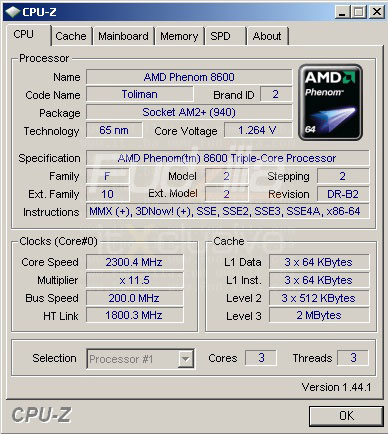This screenshot has width=388, height=434.
Task: Open the Mainboard tab
Action: 123,36
